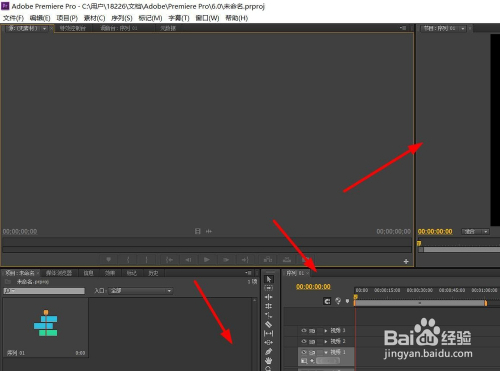Open Source monitor clip dropdown arrow
Screen dimensions: 500x371
[44, 29]
